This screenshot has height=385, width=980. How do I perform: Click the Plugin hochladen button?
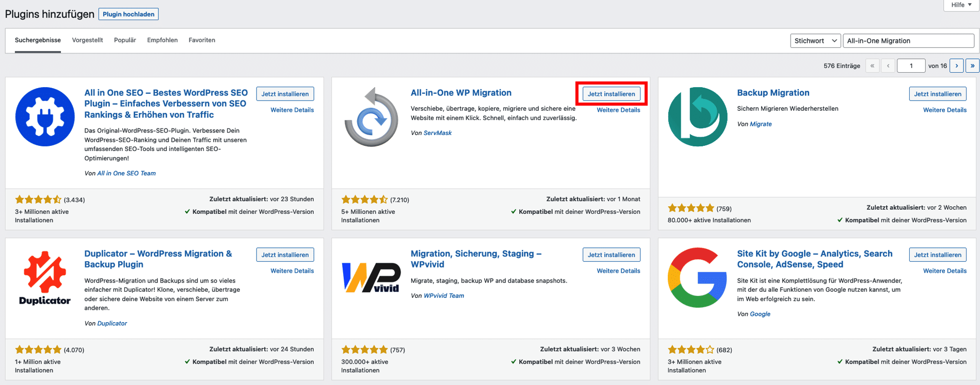128,14
